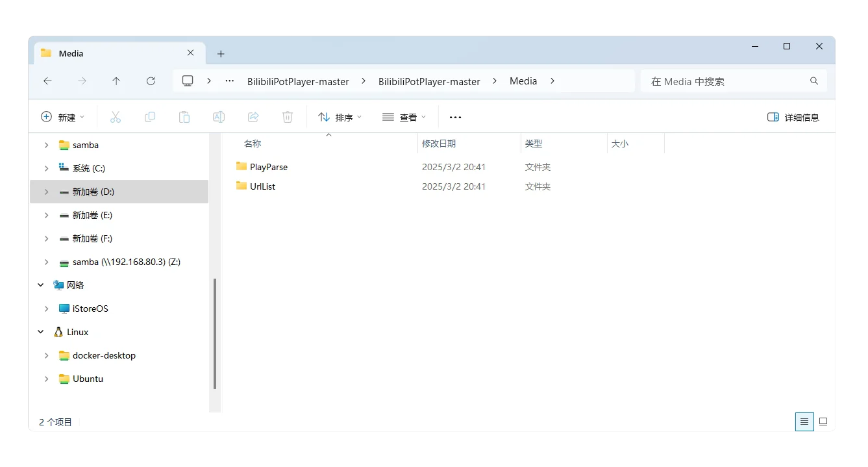The width and height of the screenshot is (868, 467).
Task: Click the Rename icon in toolbar
Action: (x=219, y=117)
